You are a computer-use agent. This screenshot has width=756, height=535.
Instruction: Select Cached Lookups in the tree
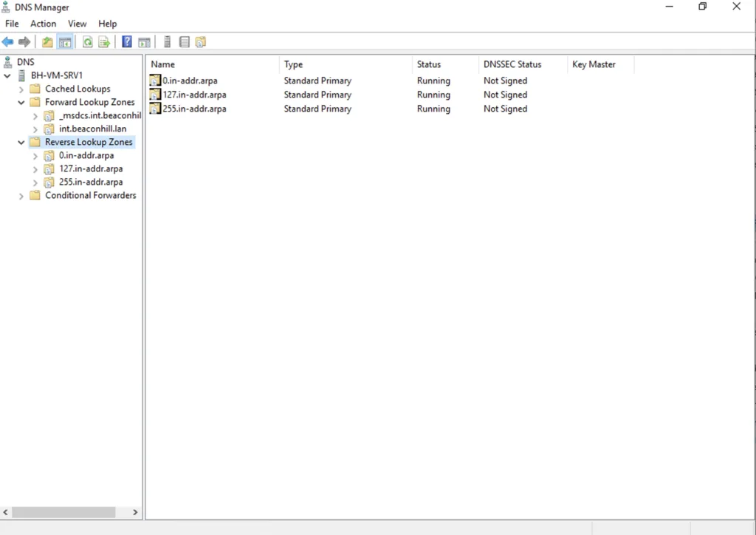[x=78, y=89]
